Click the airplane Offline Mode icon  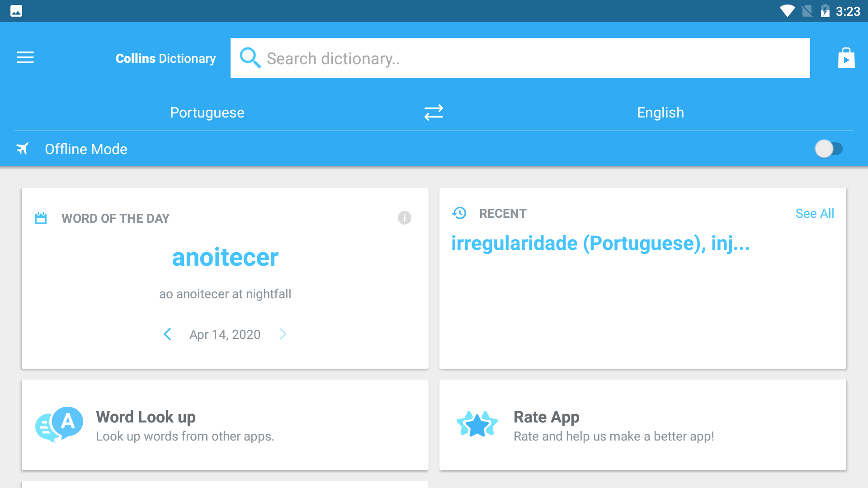(23, 149)
